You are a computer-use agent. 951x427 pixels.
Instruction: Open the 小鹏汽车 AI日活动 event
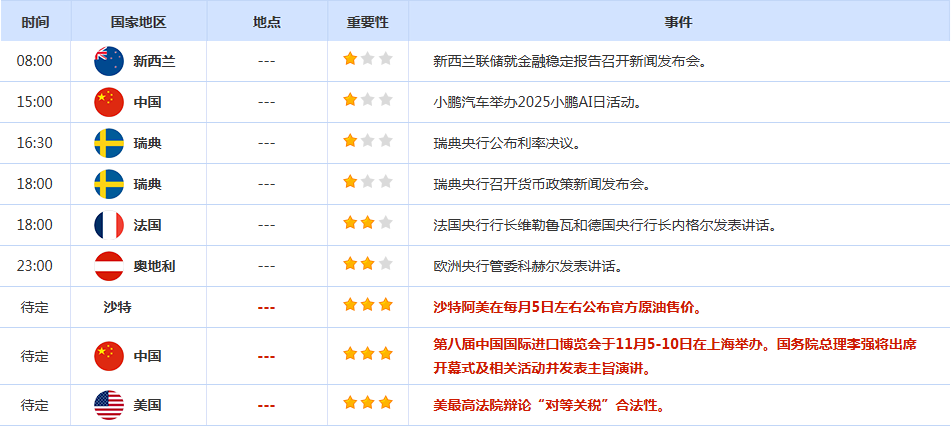pyautogui.click(x=537, y=102)
